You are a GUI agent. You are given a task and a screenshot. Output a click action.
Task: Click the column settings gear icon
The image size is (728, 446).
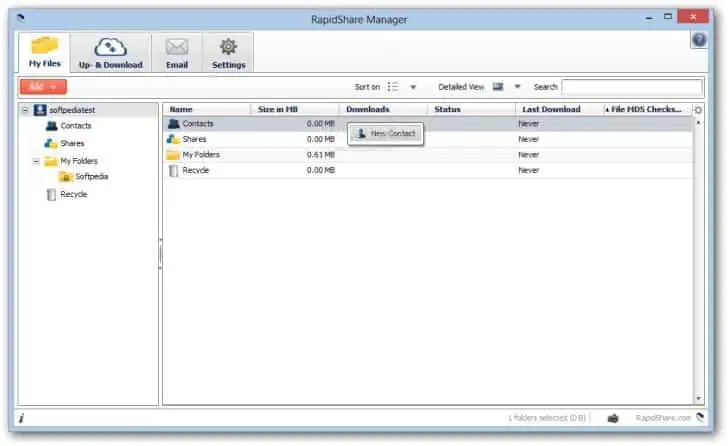698,110
